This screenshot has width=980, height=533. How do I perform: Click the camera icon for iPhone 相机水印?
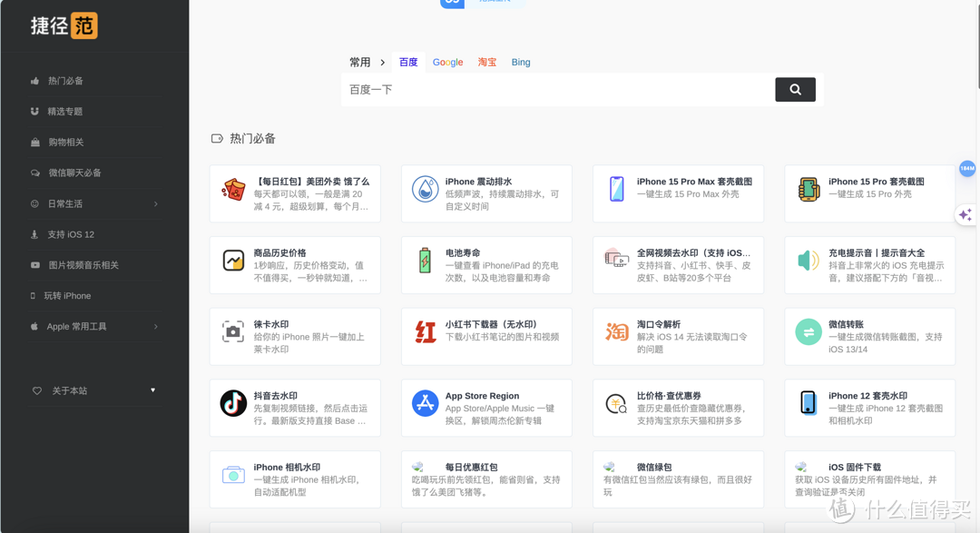pos(233,475)
